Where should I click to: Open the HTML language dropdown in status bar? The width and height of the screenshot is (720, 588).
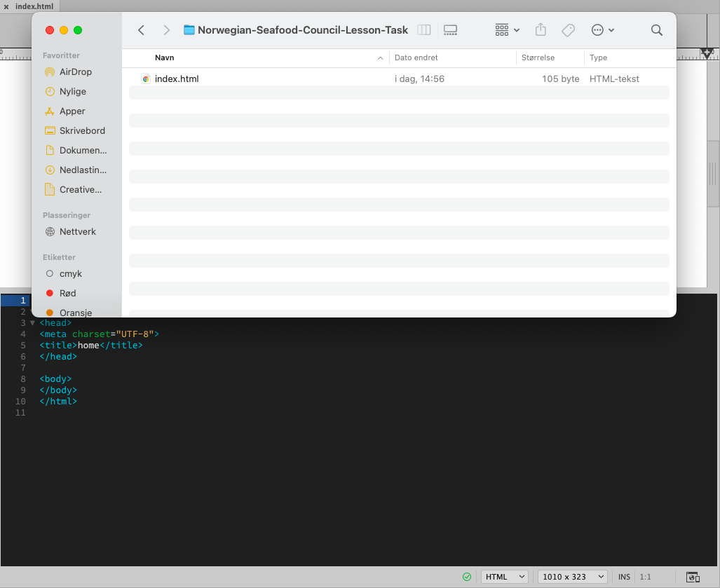505,577
